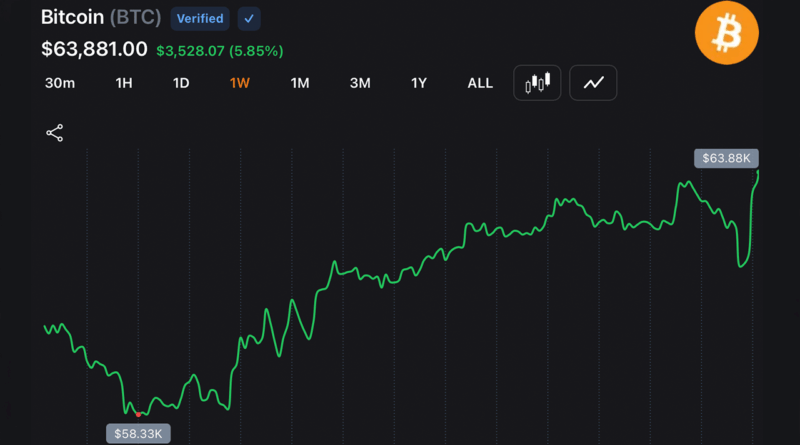Click the $58.33K low price label
Viewport: 800px width, 445px height.
click(x=138, y=434)
